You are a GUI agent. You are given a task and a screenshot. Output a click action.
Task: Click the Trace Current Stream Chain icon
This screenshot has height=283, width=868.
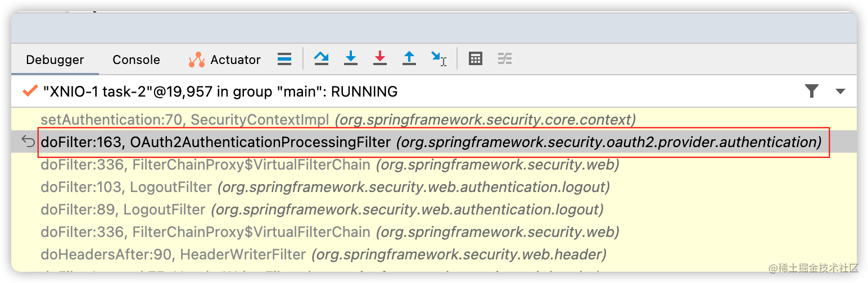pyautogui.click(x=505, y=58)
